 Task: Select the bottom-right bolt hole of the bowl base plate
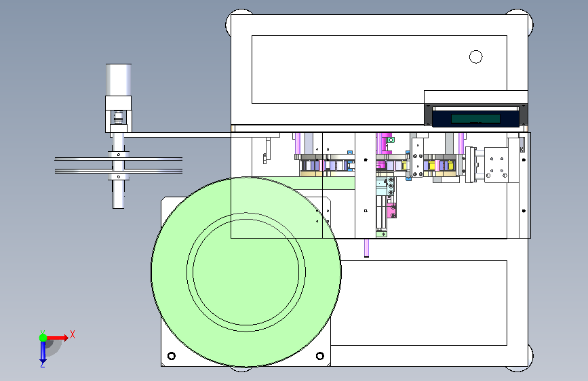(x=320, y=355)
